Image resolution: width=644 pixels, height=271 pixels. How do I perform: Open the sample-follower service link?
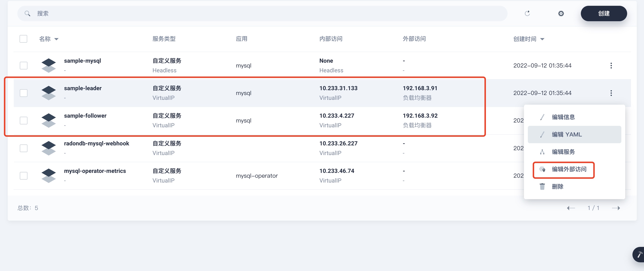tap(85, 116)
